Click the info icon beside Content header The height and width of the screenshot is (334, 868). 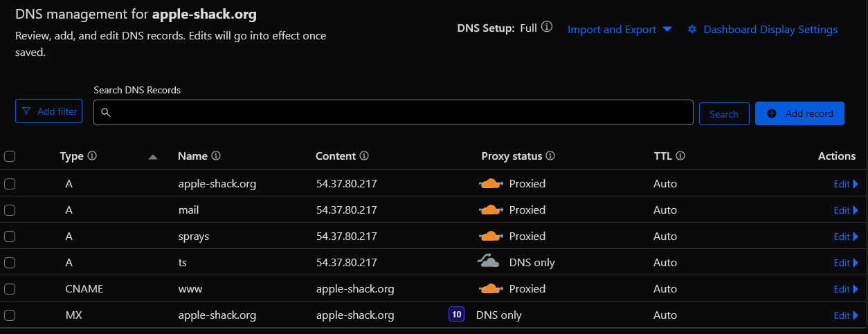(x=364, y=156)
